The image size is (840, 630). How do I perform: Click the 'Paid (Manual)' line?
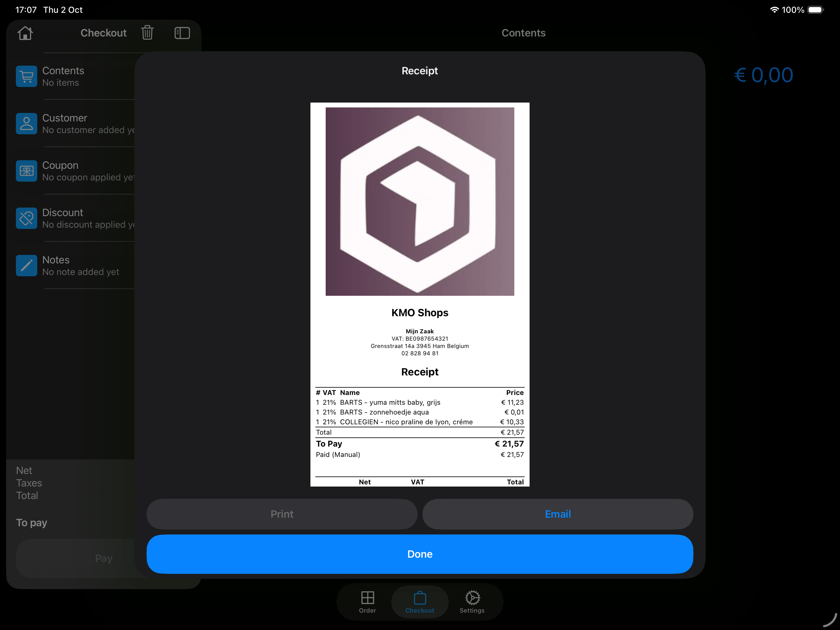pyautogui.click(x=420, y=454)
